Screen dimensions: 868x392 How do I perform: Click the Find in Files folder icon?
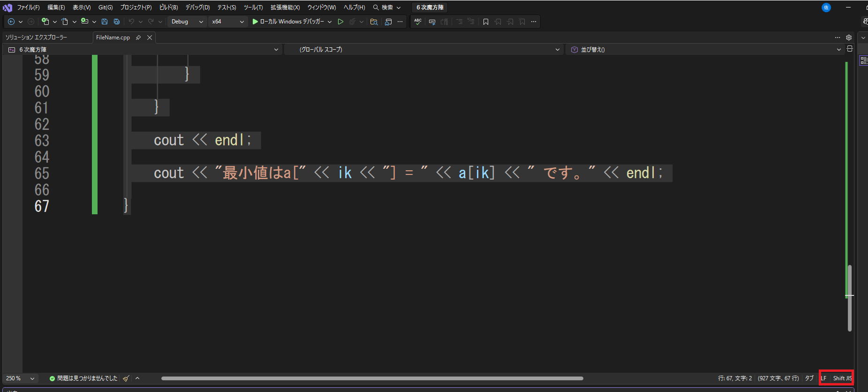tap(374, 22)
